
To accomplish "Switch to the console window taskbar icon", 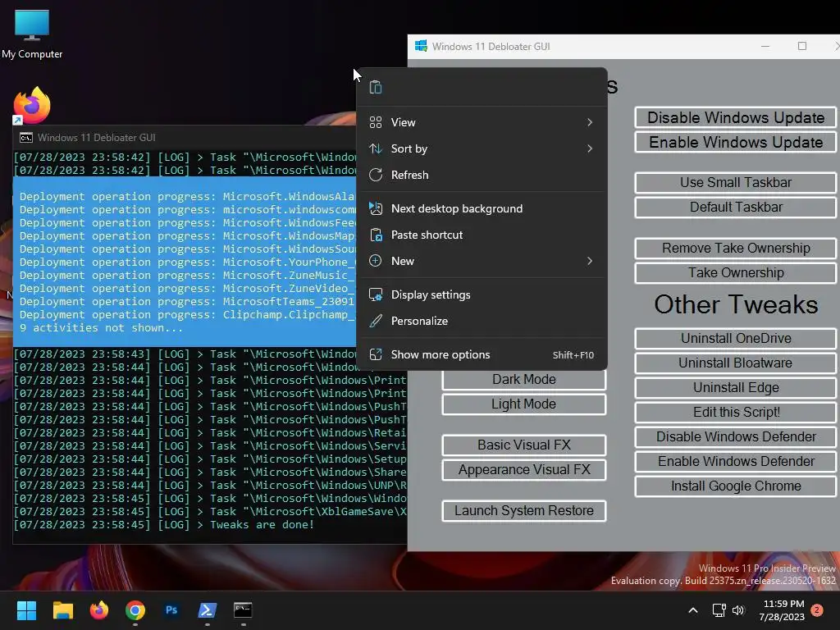I will [x=243, y=610].
